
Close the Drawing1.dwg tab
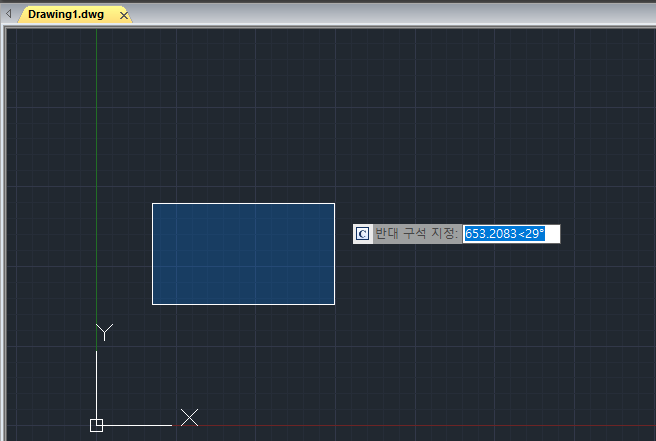124,15
